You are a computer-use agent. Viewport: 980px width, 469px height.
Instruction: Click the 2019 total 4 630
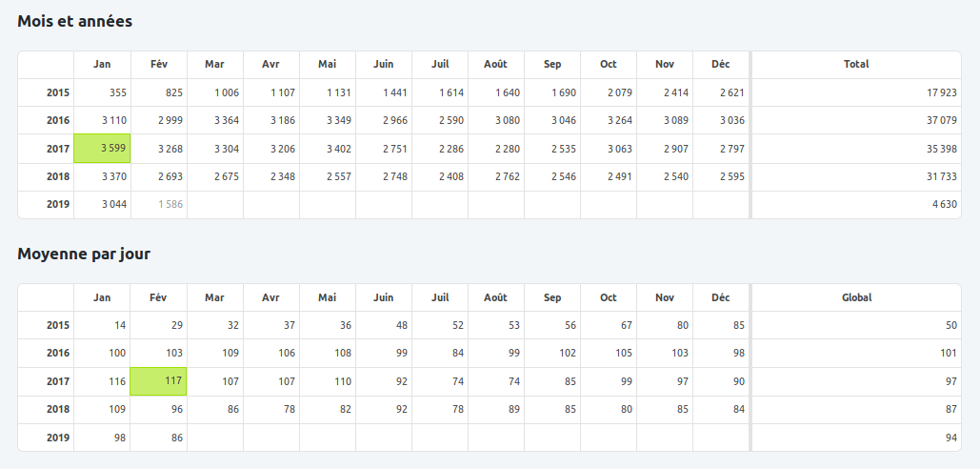coord(945,204)
